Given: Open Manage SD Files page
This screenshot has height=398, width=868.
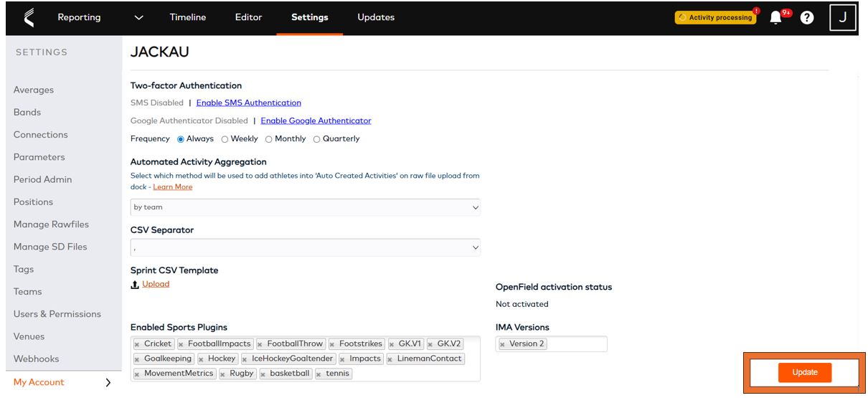Looking at the screenshot, I should (50, 247).
